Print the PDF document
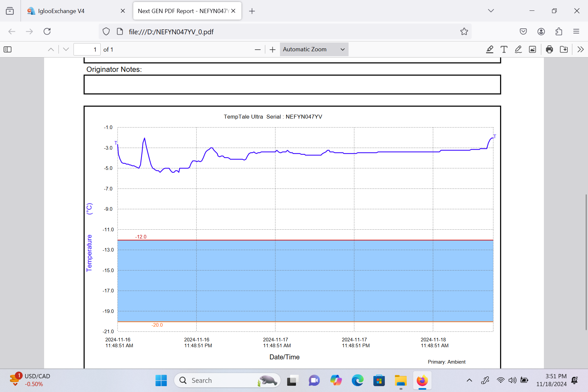Image resolution: width=588 pixels, height=392 pixels. point(549,49)
